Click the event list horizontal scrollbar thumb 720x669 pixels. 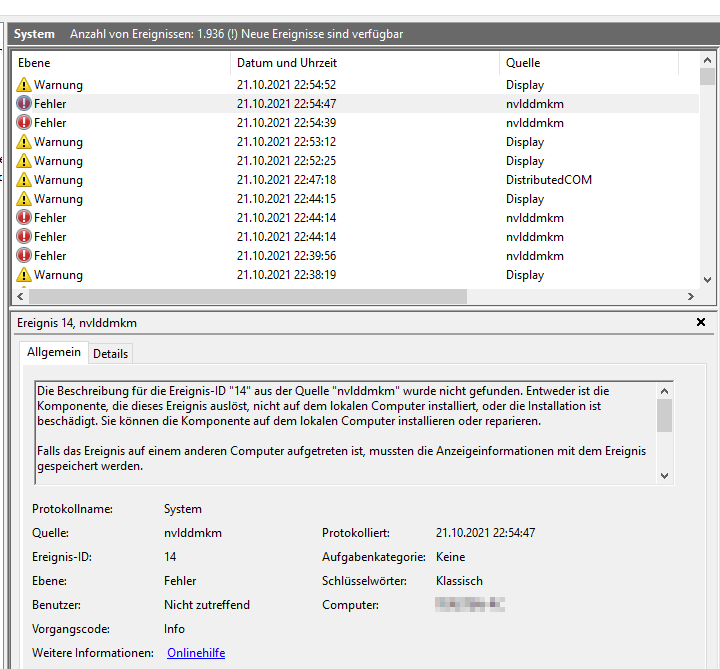[248, 297]
